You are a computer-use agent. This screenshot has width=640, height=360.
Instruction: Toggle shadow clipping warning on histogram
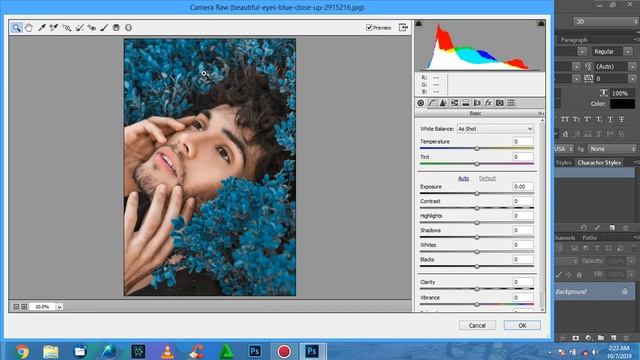click(x=418, y=23)
